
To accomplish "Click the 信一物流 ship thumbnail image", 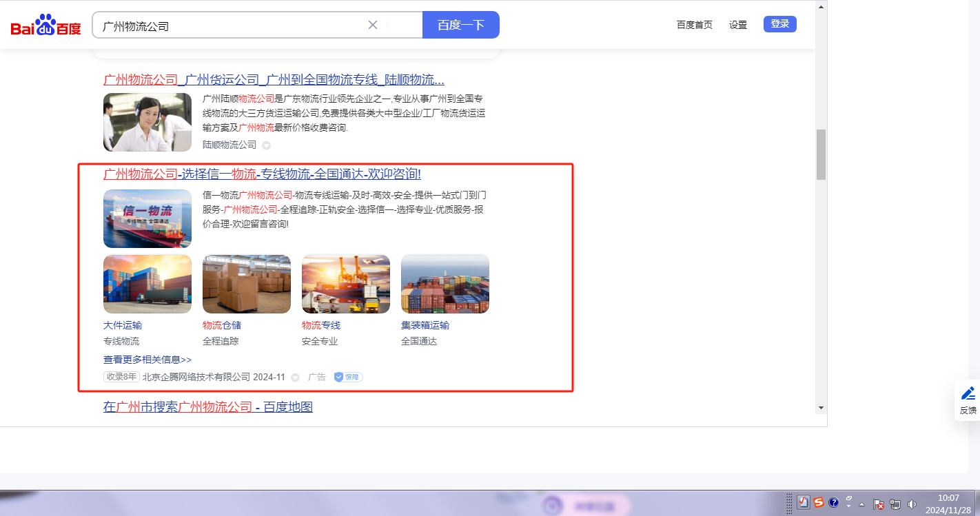I will (147, 218).
